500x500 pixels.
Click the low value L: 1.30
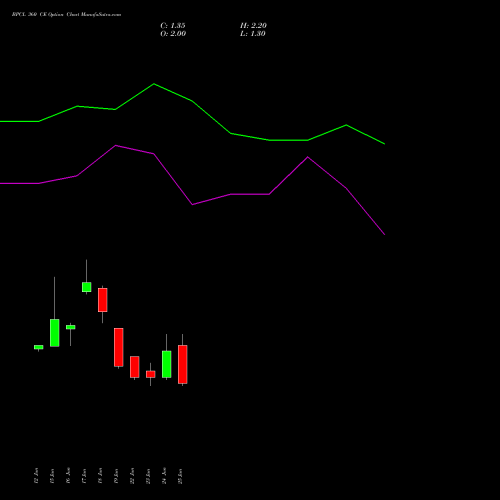[x=253, y=34]
